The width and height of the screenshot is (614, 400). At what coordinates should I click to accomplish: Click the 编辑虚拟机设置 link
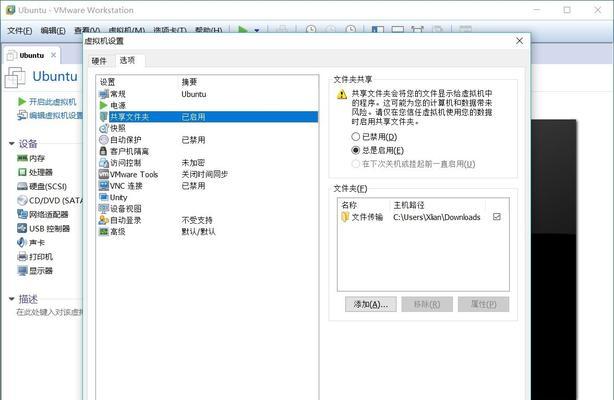pyautogui.click(x=56, y=115)
